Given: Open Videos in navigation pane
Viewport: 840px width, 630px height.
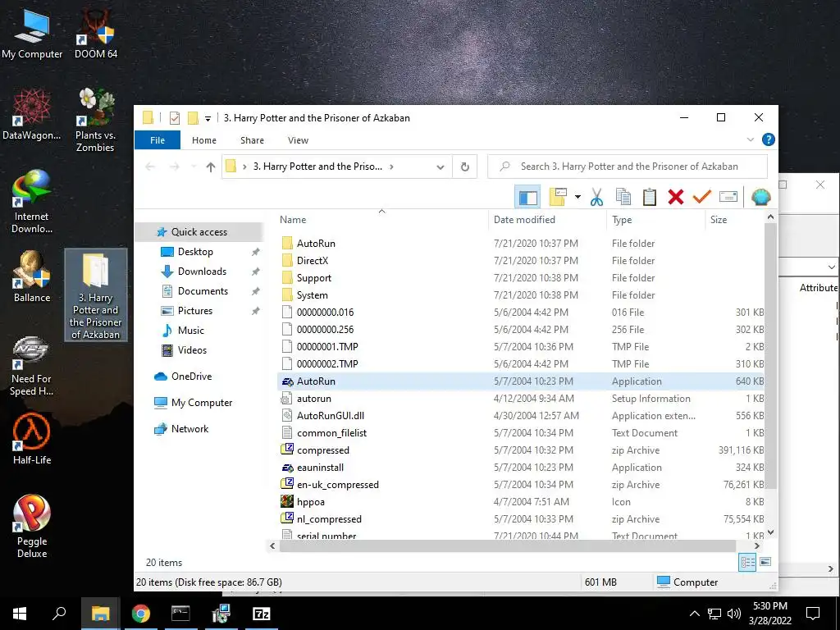Looking at the screenshot, I should 192,350.
